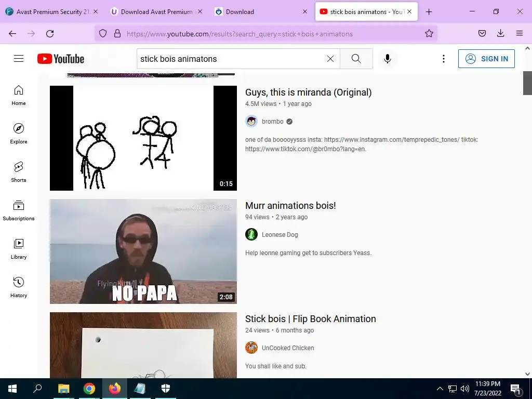Click the page vertical scrollbar thumb
The width and height of the screenshot is (532, 399).
(527, 83)
